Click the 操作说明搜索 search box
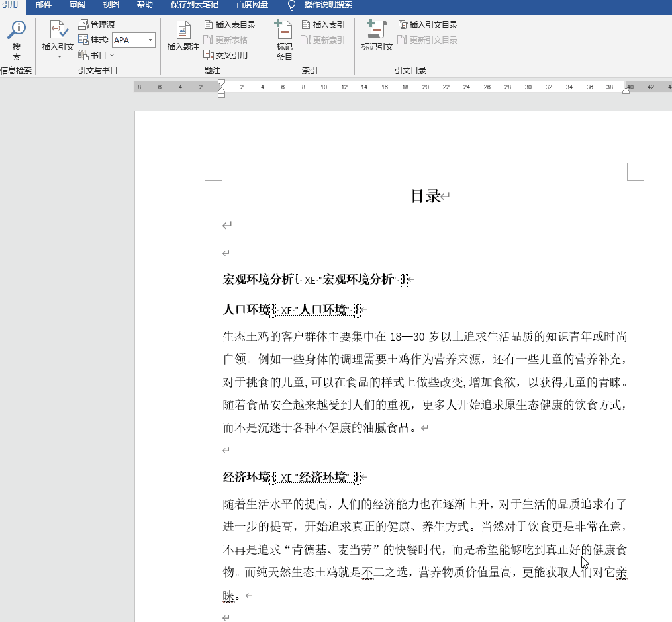Image resolution: width=672 pixels, height=622 pixels. [x=328, y=5]
